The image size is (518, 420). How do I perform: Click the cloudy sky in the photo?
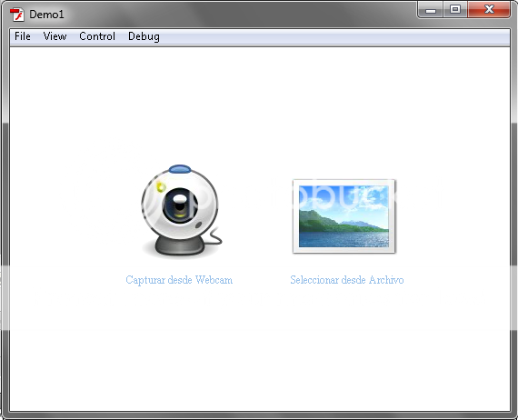[x=344, y=197]
